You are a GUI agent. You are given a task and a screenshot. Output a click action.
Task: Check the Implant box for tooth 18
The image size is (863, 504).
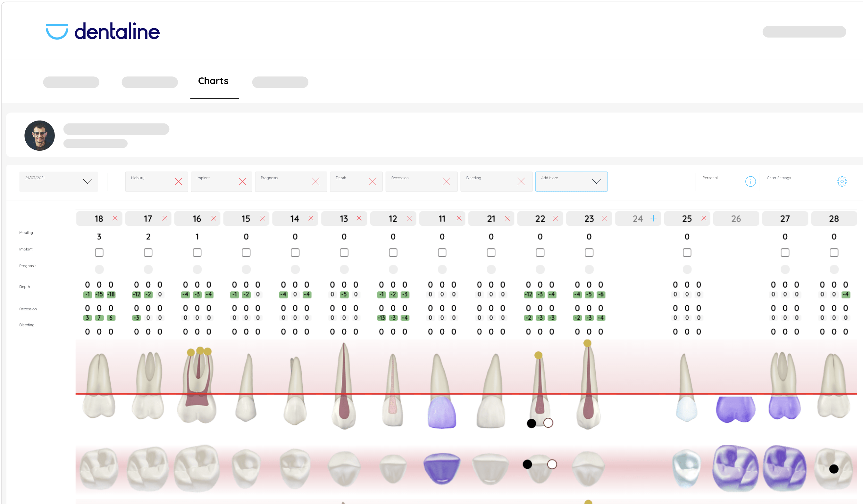(x=99, y=253)
